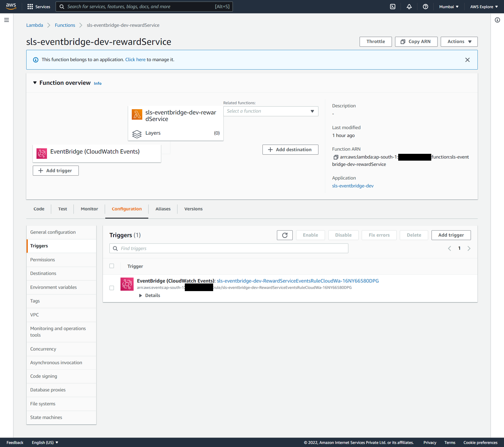Open Database proxies settings

(x=61, y=390)
